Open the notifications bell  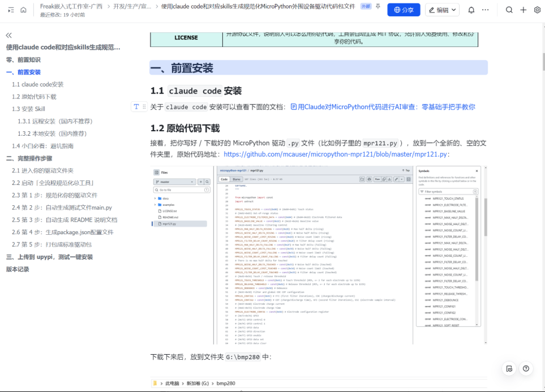(x=471, y=10)
